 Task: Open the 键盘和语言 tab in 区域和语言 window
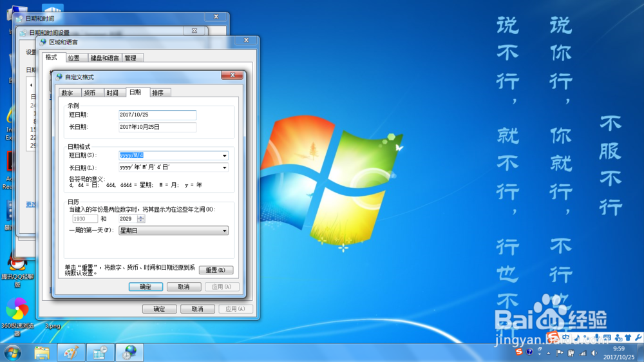click(x=105, y=58)
